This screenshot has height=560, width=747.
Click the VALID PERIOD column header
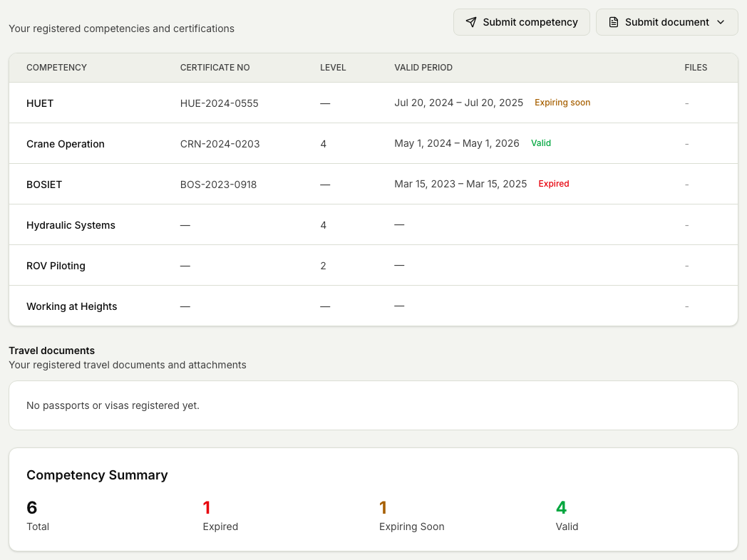pyautogui.click(x=423, y=68)
